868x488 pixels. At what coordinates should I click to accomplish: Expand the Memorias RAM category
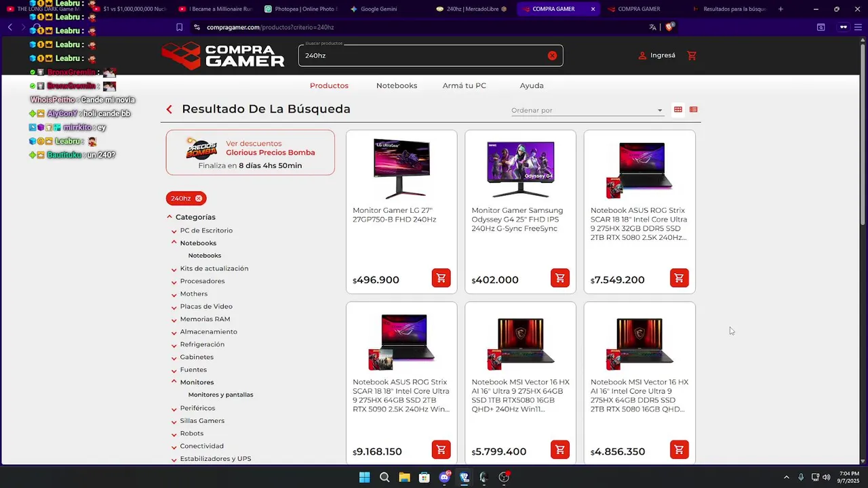coord(174,320)
